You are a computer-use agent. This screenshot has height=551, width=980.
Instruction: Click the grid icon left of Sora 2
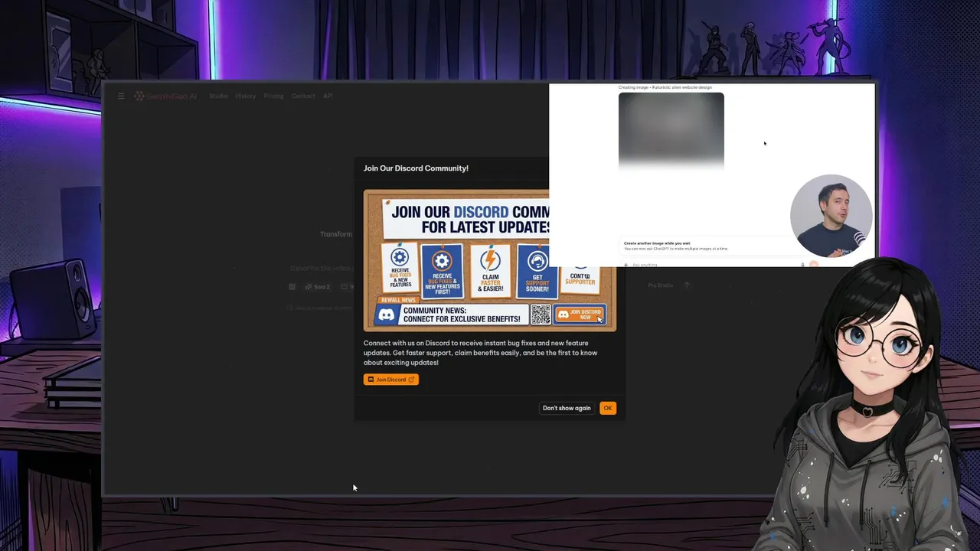[292, 287]
